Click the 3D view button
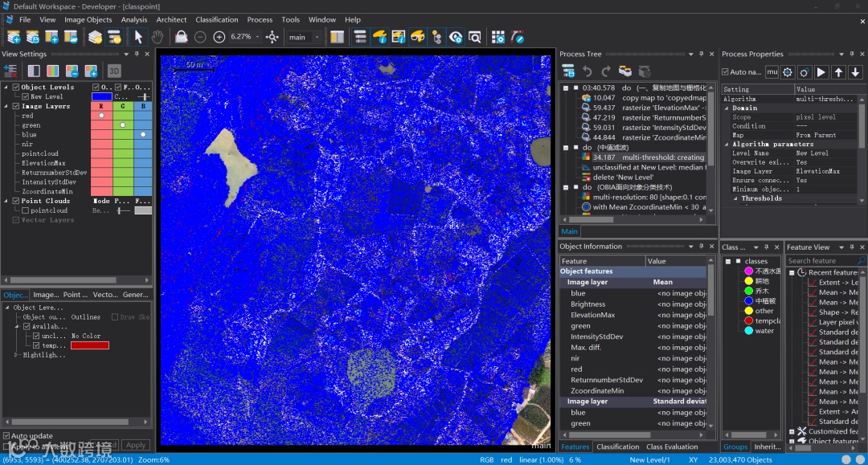The height and width of the screenshot is (465, 868). point(114,71)
